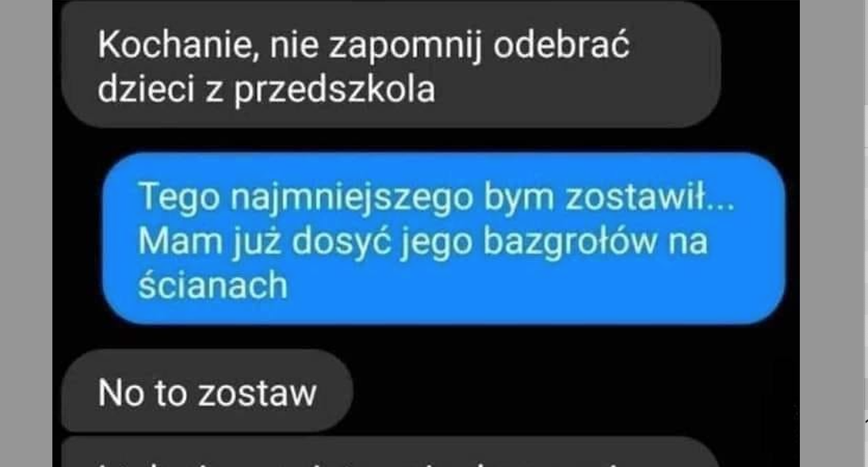
Task: Click the word 'najmniejszego' in the blue bubble
Action: click(x=352, y=197)
